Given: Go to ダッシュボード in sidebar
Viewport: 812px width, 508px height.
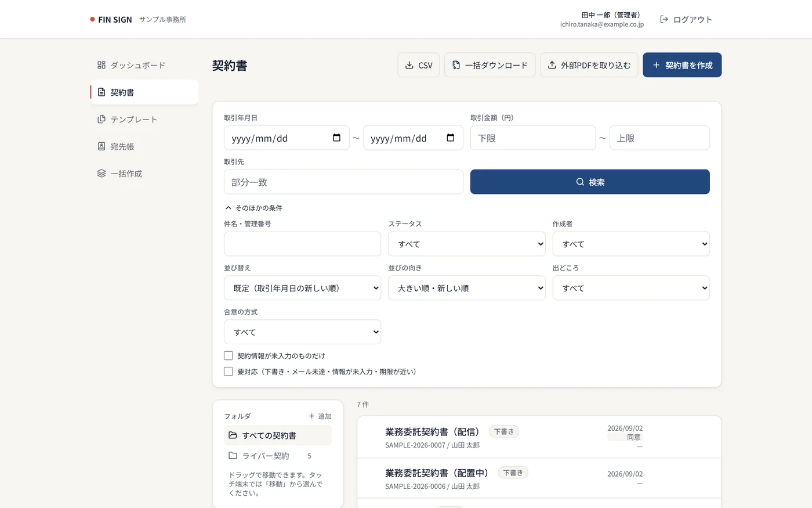Looking at the screenshot, I should point(144,65).
